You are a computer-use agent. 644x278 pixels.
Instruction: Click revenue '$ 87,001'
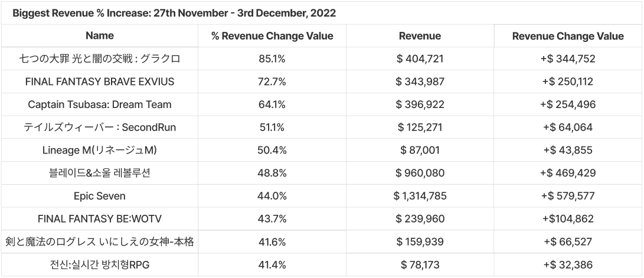[420, 151]
